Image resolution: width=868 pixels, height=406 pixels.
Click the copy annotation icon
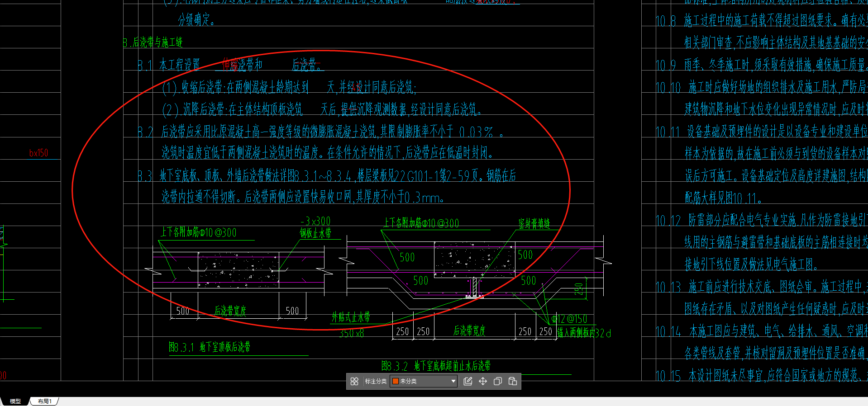[x=498, y=381]
